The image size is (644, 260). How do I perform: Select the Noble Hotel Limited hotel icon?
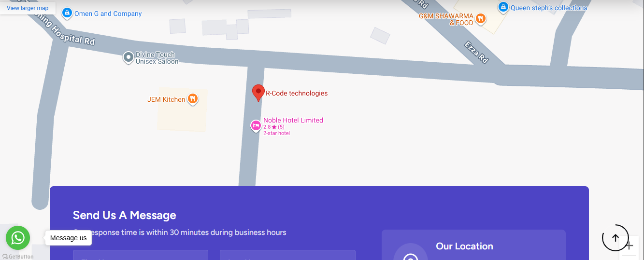[256, 126]
